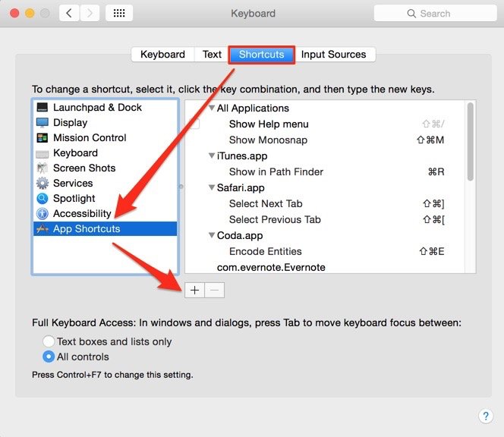Click in the Search field

click(435, 14)
